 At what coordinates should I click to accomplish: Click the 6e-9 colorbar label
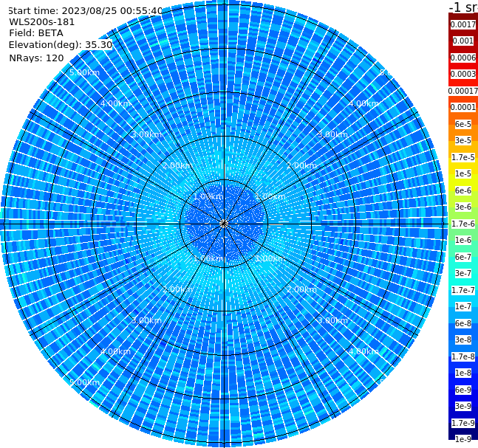coord(463,390)
